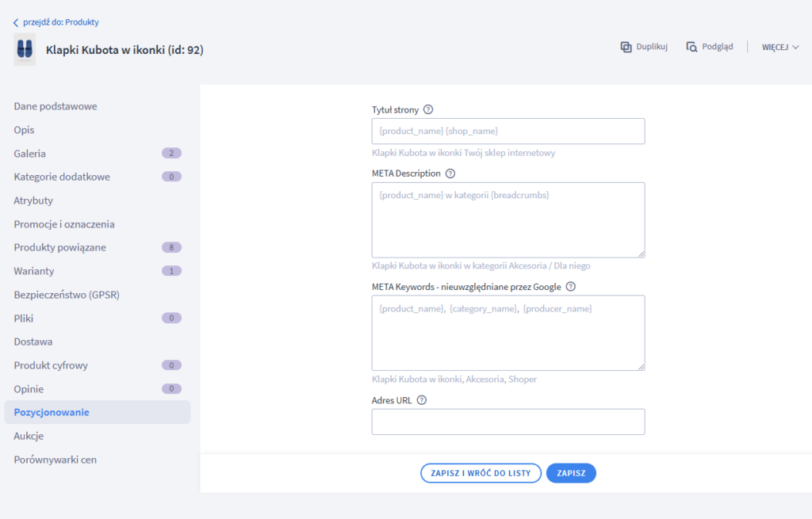
Task: Click the Duplikuj copy icon
Action: 626,47
